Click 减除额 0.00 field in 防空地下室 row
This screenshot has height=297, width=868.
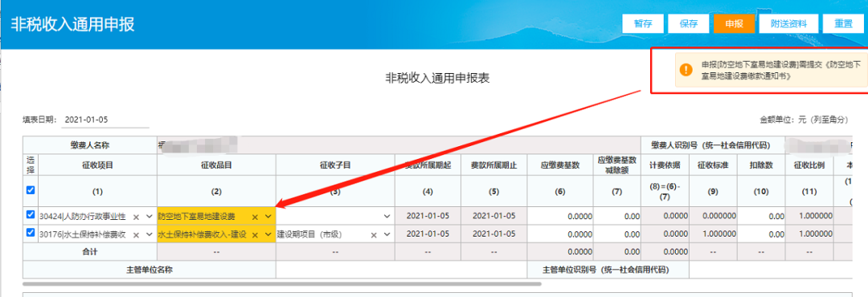(617, 216)
